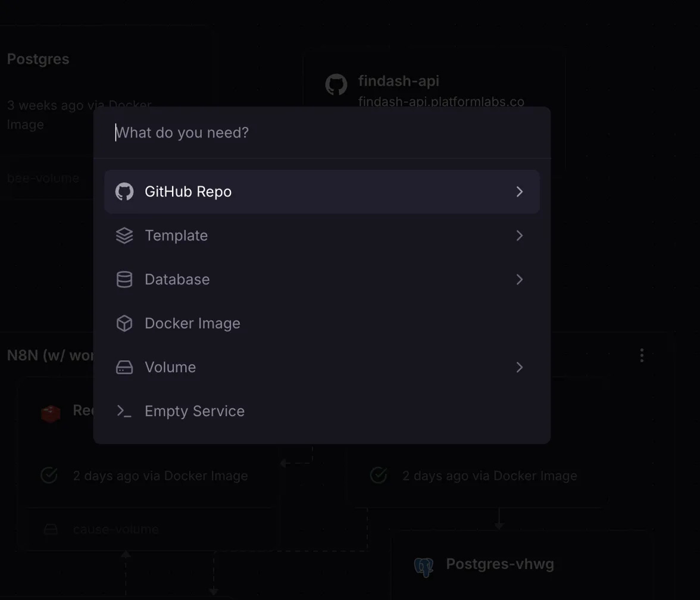This screenshot has height=600, width=700.
Task: Pick the Docker Image entry
Action: click(x=321, y=323)
